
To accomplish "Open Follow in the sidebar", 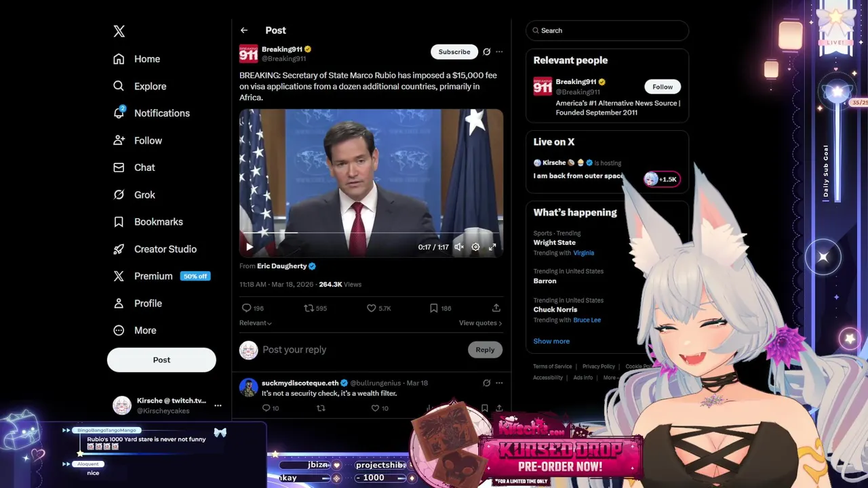I will tap(138, 140).
